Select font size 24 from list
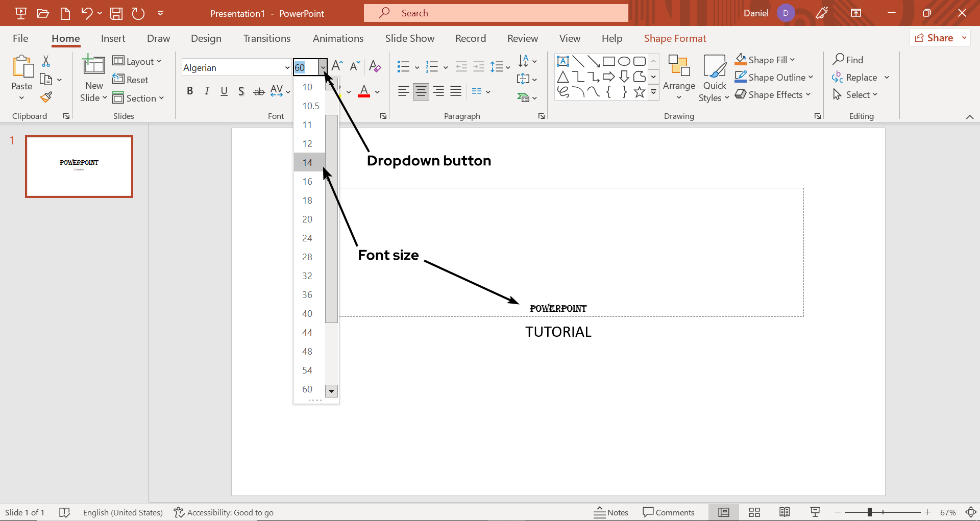Screen dimensions: 980x521 (x=307, y=238)
